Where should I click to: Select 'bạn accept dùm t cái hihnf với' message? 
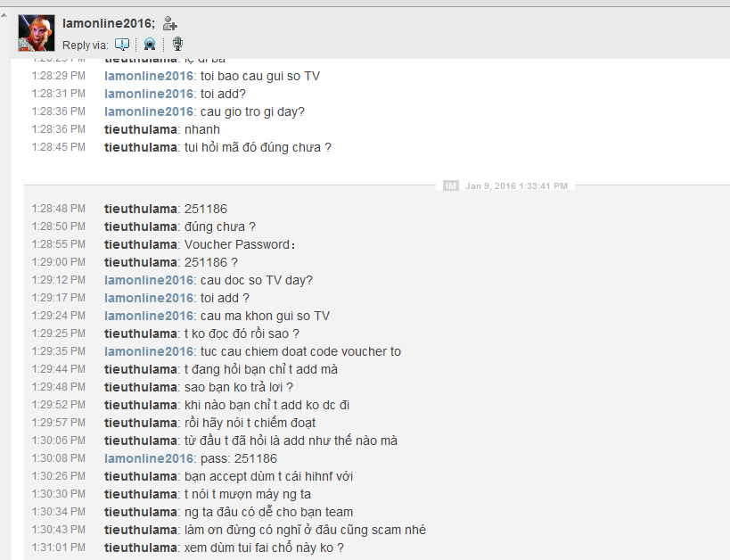pos(268,476)
